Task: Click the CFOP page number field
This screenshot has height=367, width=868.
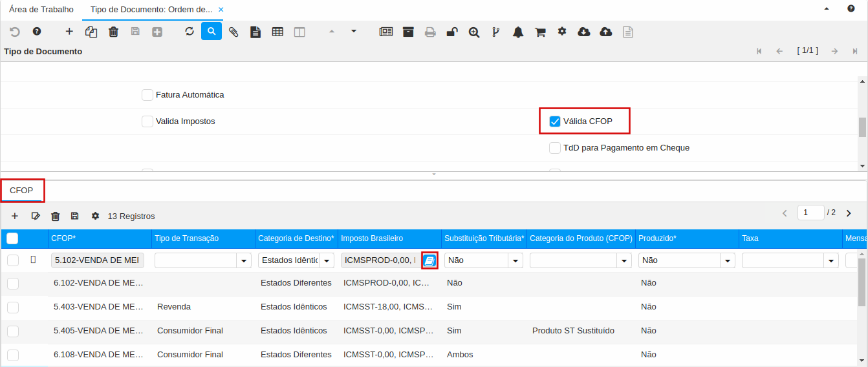Action: (x=810, y=213)
